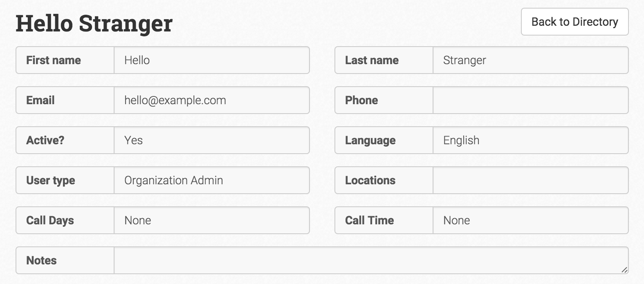Click the Active? field showing Yes
The height and width of the screenshot is (284, 644).
pos(211,140)
